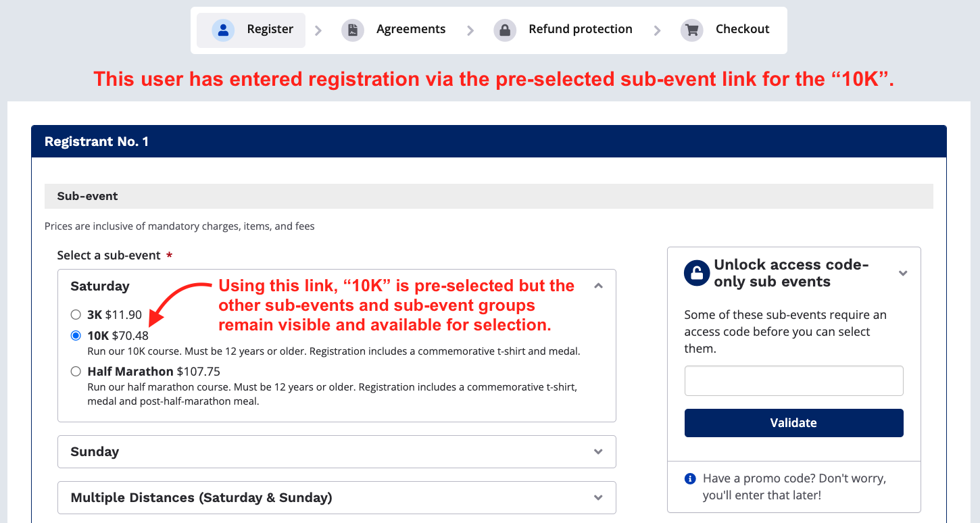Click the Registrant No. 1 header bar
Viewport: 980px width, 523px height.
click(x=489, y=142)
